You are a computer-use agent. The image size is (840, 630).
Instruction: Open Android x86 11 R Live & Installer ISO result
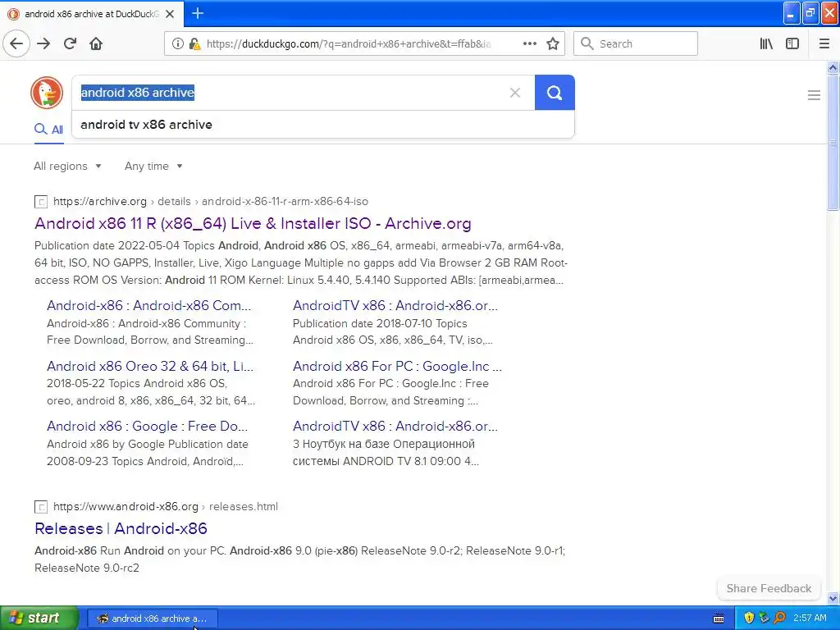coord(253,223)
